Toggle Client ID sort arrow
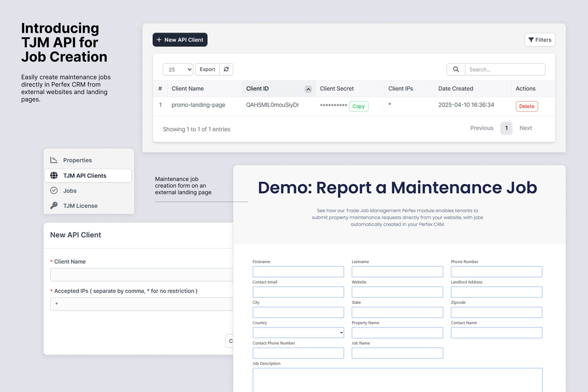Viewport: 588px width, 392px height. coord(308,89)
